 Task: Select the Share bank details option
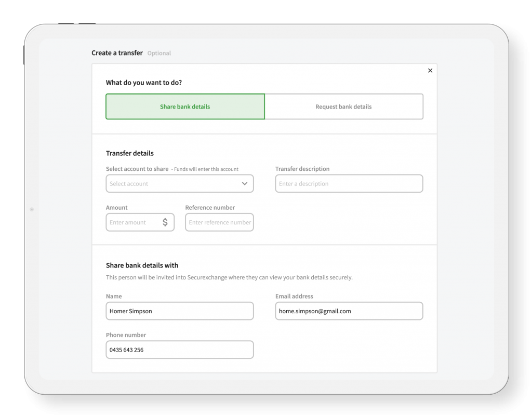(185, 107)
